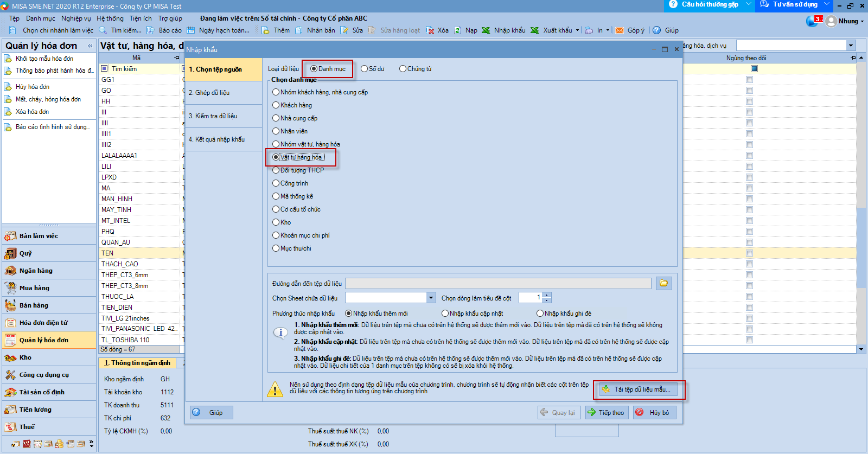Choose the Khách hàng radio option
Image resolution: width=868 pixels, height=454 pixels.
coord(276,105)
